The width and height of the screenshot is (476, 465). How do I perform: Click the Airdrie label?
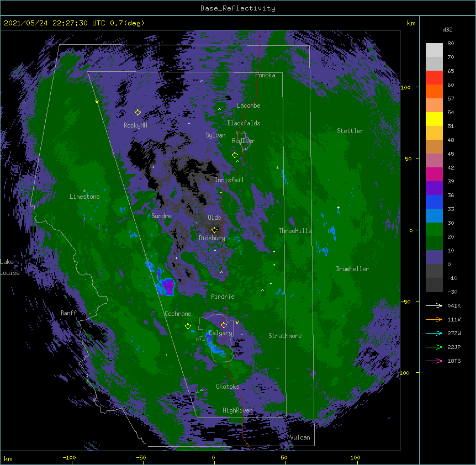[x=223, y=297]
